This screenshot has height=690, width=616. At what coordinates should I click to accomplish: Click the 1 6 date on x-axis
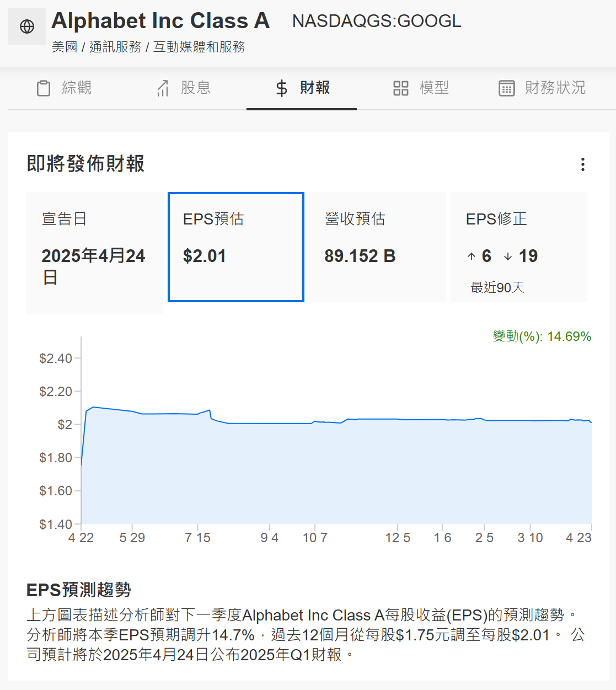tap(443, 538)
